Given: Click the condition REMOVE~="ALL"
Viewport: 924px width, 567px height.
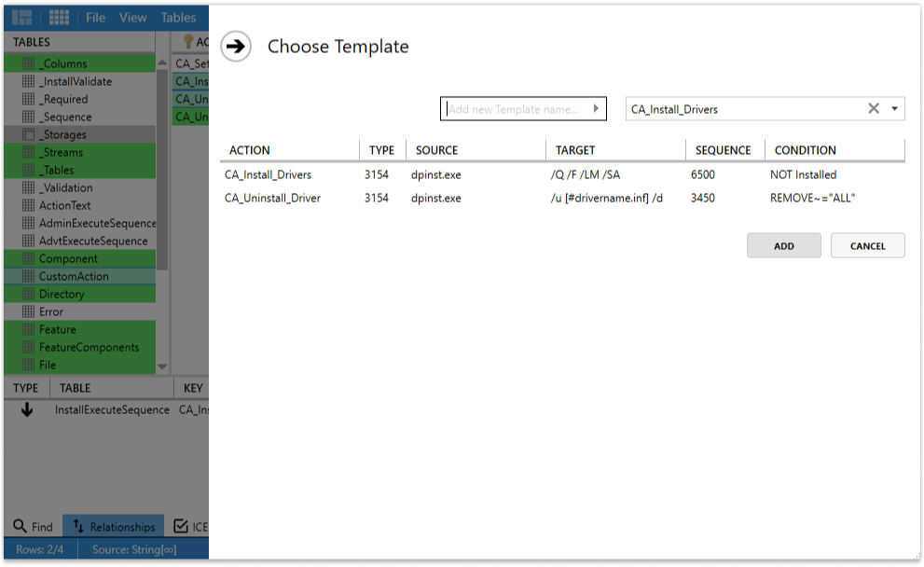Looking at the screenshot, I should click(x=812, y=198).
